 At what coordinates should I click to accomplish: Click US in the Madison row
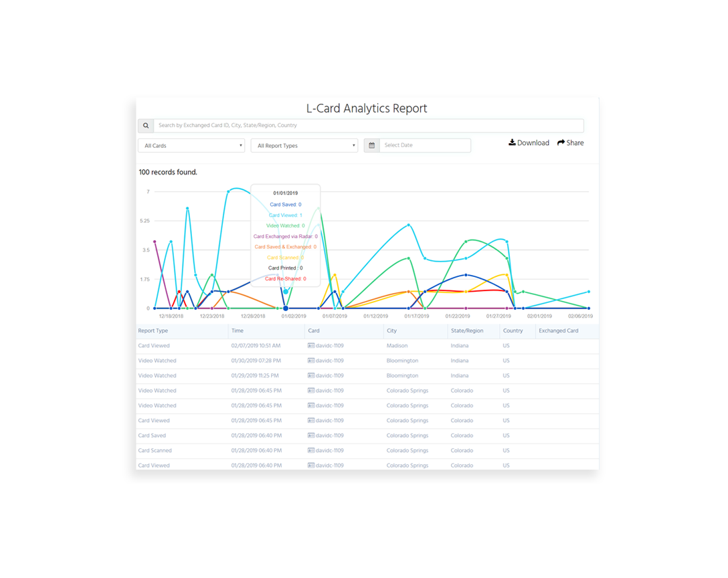point(506,346)
